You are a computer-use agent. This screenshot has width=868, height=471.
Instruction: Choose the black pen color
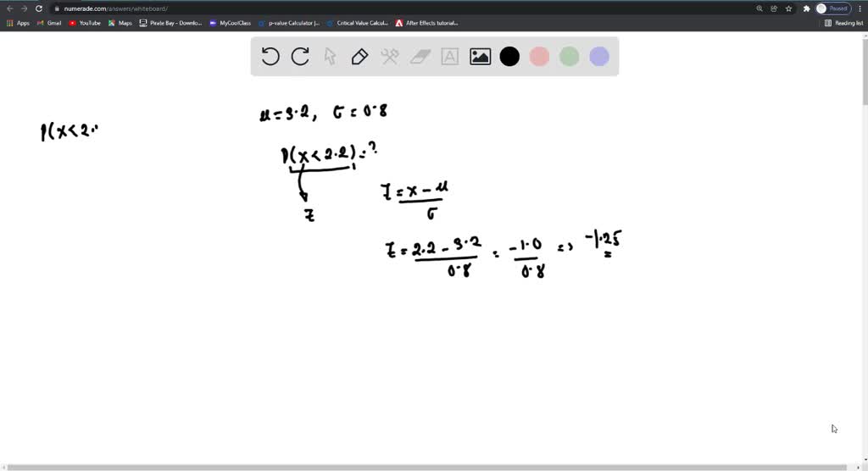pos(509,57)
